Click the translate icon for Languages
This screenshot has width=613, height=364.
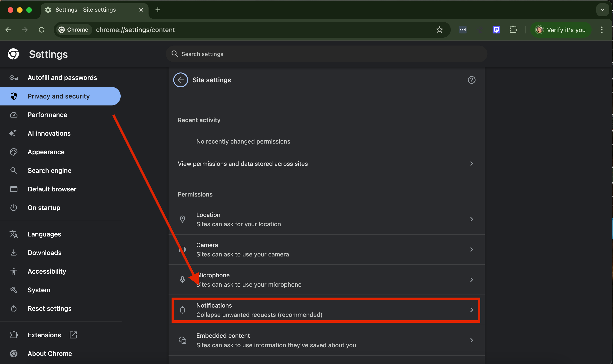tap(13, 234)
